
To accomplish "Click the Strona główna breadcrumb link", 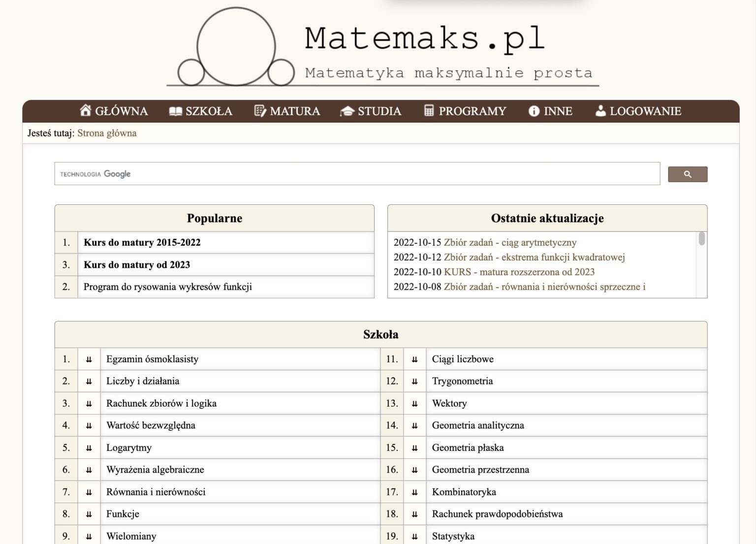I will coord(107,133).
